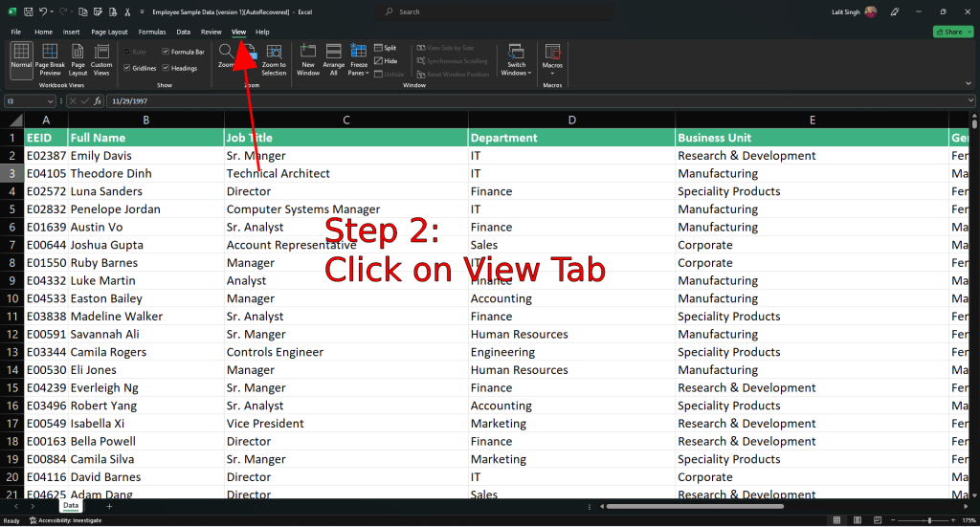Image resolution: width=980 pixels, height=527 pixels.
Task: Click Page Layout icon in status bar
Action: click(x=857, y=520)
